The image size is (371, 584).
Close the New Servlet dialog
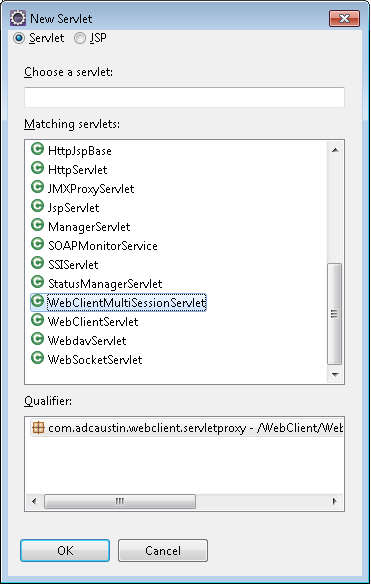345,18
